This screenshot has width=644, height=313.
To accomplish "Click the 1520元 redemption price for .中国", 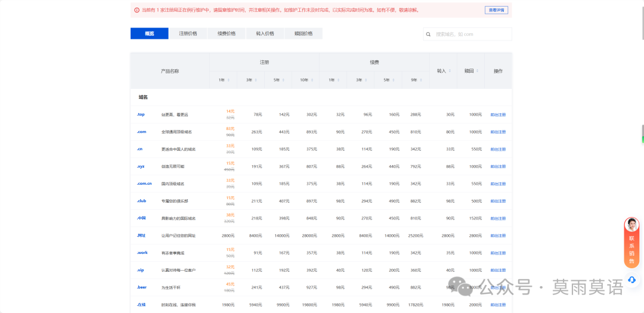I will point(475,218).
